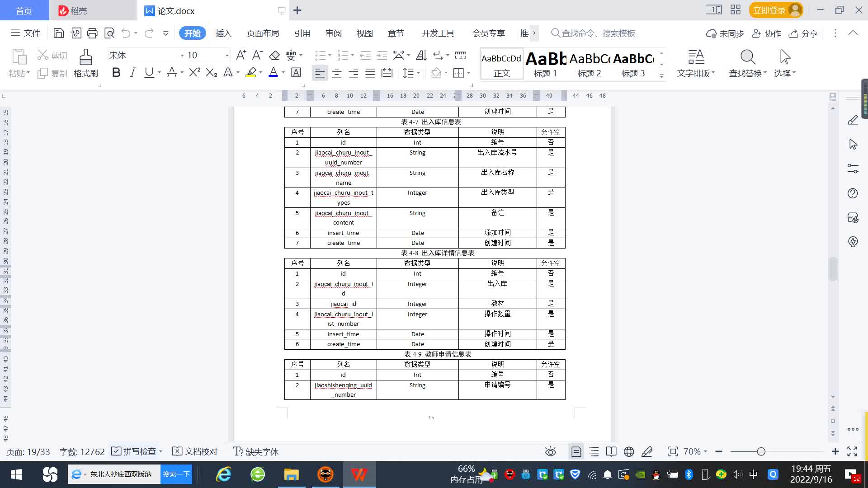
Task: Expand the styles gallery
Action: click(x=661, y=76)
